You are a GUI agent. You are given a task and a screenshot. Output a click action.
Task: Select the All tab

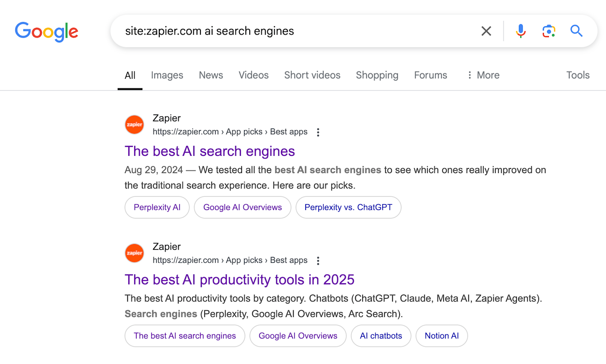pos(130,75)
